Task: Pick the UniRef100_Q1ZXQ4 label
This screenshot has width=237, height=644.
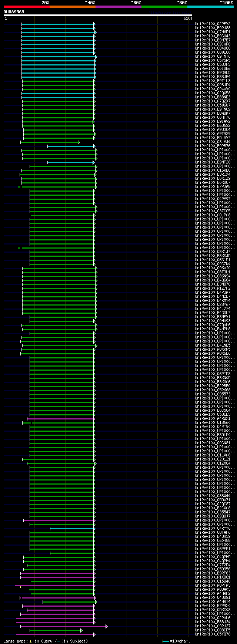Action: pyautogui.click(x=213, y=463)
